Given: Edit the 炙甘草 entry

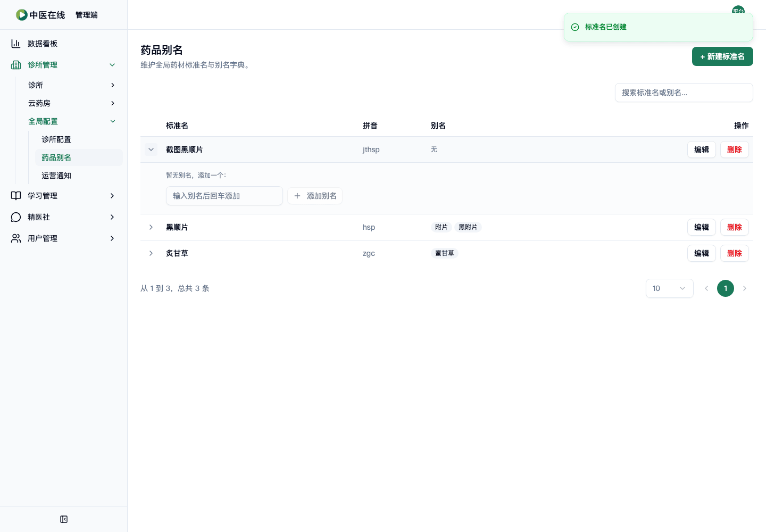Looking at the screenshot, I should (x=702, y=253).
